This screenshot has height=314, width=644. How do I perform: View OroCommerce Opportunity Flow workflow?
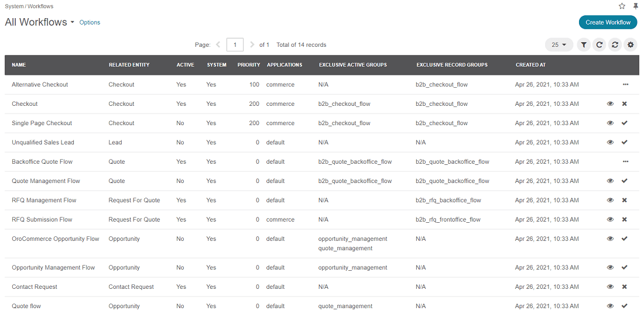click(610, 239)
